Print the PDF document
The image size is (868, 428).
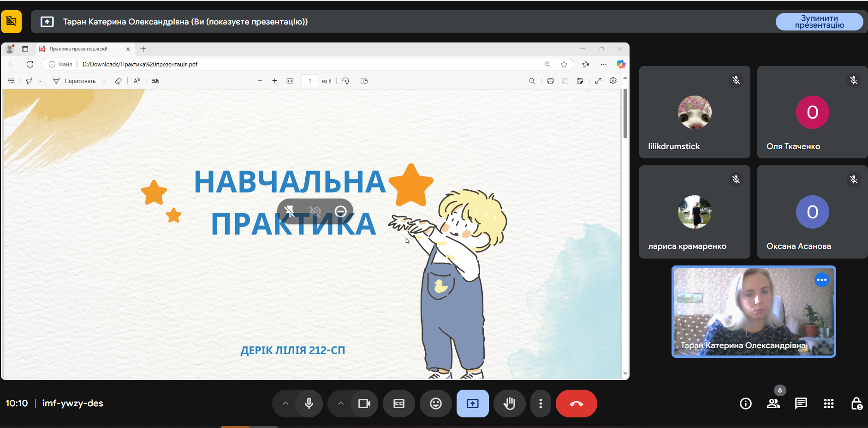click(x=550, y=81)
